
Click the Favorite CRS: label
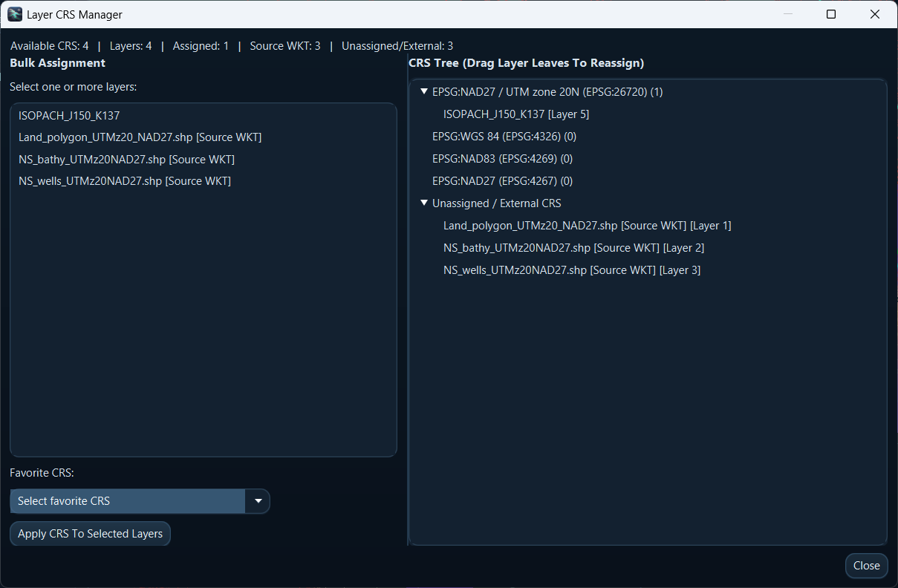click(x=42, y=473)
